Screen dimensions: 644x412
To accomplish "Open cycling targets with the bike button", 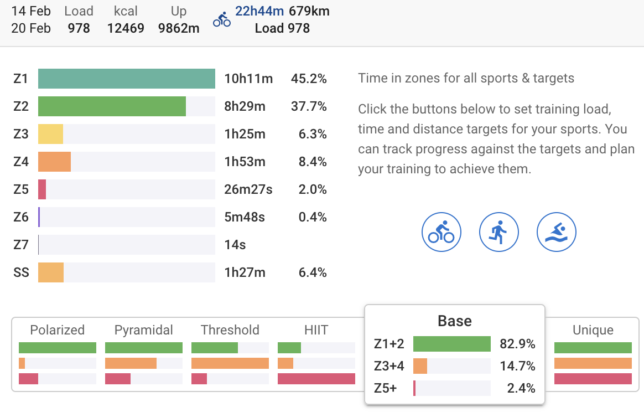I will (441, 232).
